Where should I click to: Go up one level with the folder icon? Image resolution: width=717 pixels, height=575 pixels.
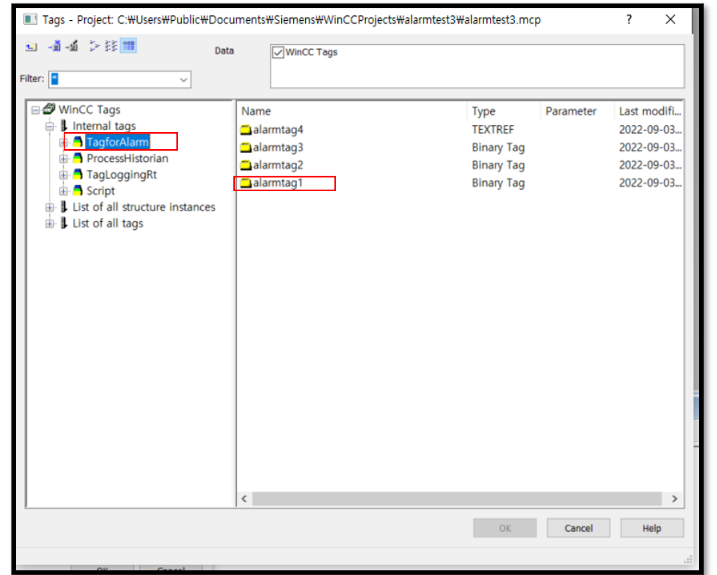(x=31, y=46)
